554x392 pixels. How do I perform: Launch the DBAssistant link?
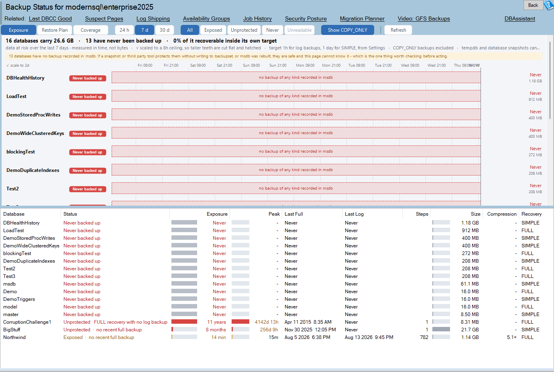pos(520,18)
